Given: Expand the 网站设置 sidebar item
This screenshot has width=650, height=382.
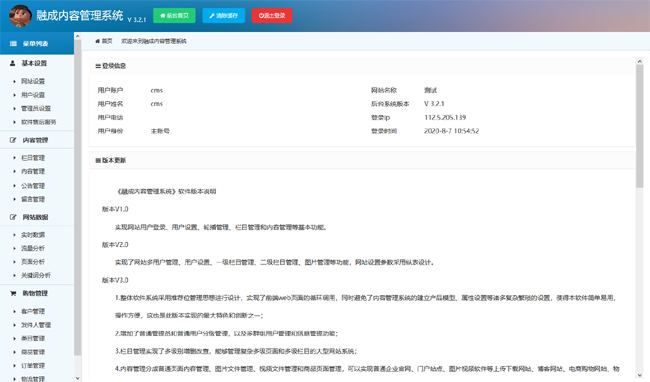Looking at the screenshot, I should pyautogui.click(x=33, y=81).
